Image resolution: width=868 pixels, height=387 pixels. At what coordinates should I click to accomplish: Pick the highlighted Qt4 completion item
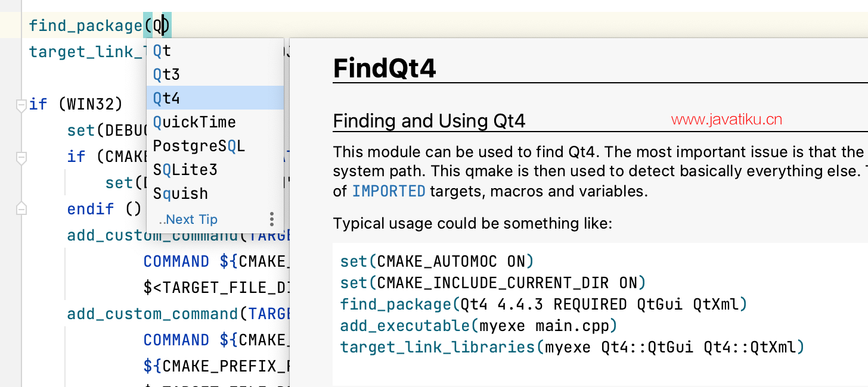(x=215, y=98)
